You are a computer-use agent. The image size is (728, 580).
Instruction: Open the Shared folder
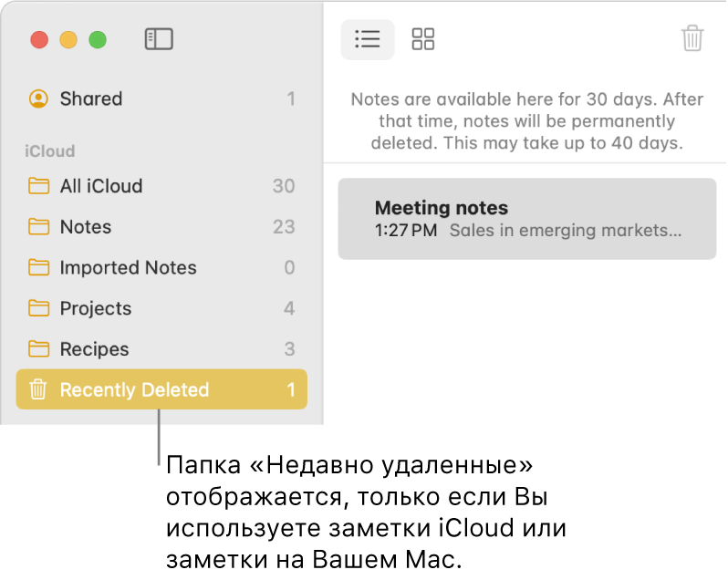[x=161, y=98]
